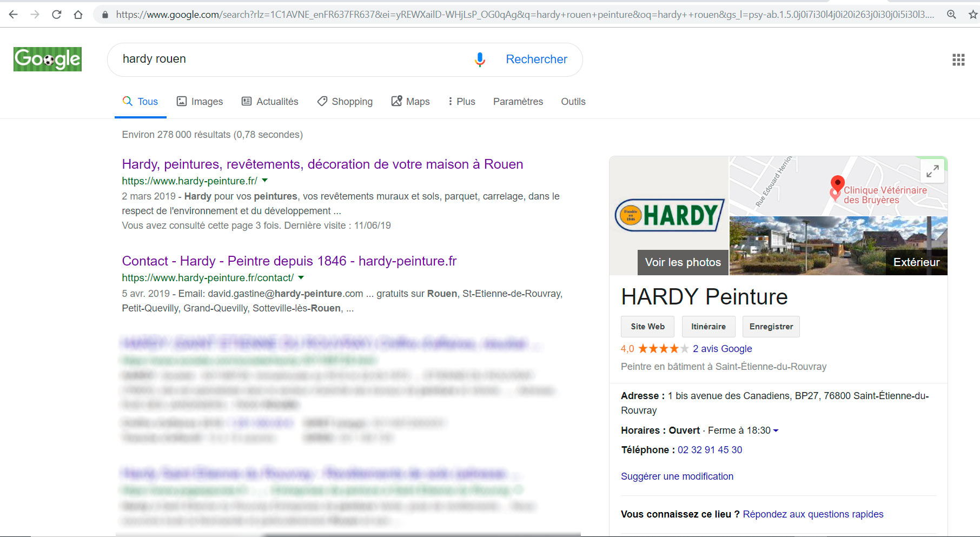Viewport: 980px width, 537px height.
Task: Click Répondez aux questions rapides link
Action: (x=813, y=514)
